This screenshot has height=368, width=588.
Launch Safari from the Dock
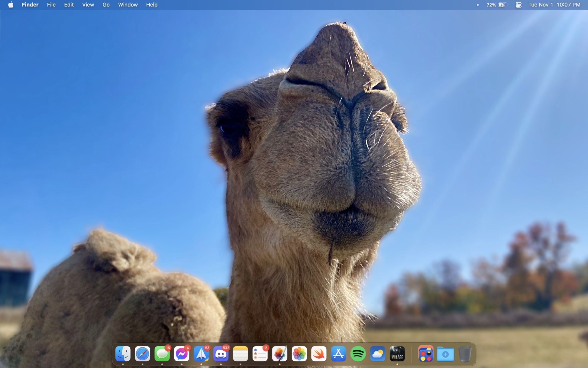click(143, 354)
